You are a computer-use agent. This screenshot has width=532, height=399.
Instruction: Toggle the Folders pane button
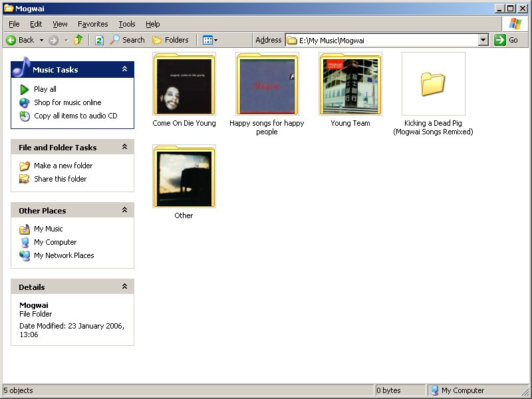point(170,40)
